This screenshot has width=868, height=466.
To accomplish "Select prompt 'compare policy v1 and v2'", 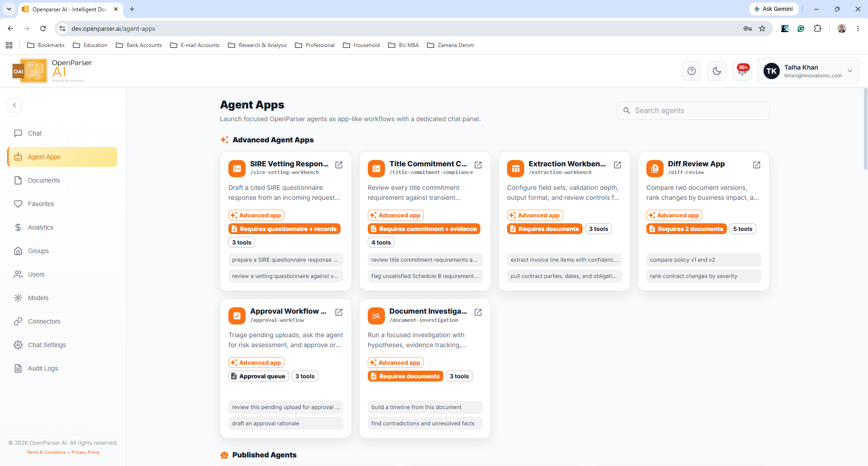I will click(x=703, y=260).
